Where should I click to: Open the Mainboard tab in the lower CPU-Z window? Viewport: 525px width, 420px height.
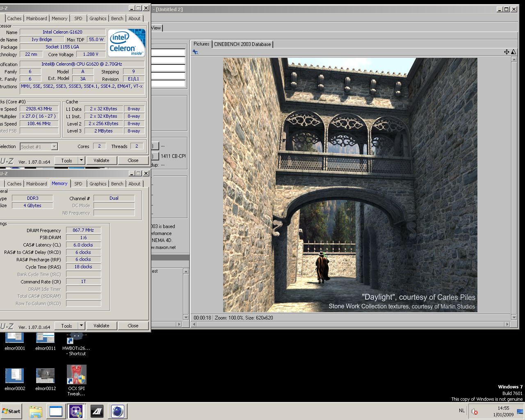click(37, 184)
